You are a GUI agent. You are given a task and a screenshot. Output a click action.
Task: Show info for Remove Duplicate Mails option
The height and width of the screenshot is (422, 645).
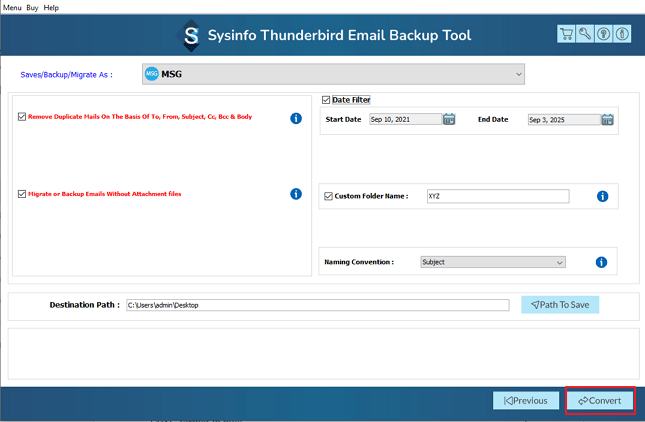[x=296, y=118]
